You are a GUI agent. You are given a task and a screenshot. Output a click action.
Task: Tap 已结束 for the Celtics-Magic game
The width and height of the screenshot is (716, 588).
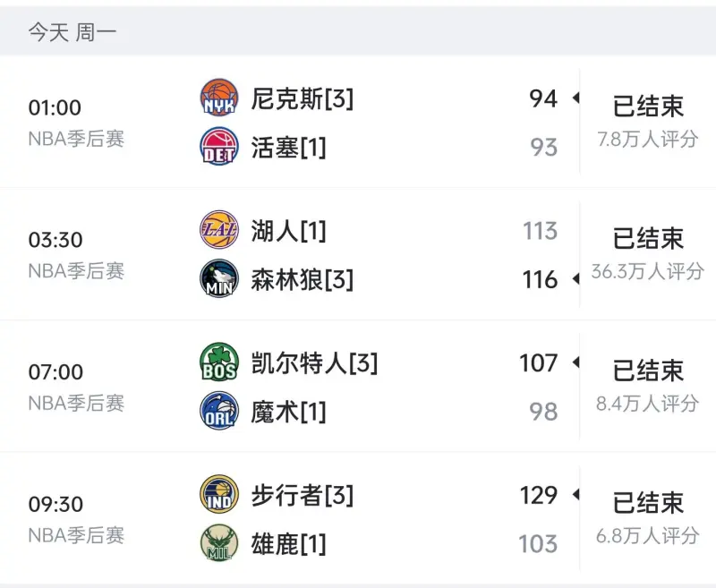click(648, 370)
